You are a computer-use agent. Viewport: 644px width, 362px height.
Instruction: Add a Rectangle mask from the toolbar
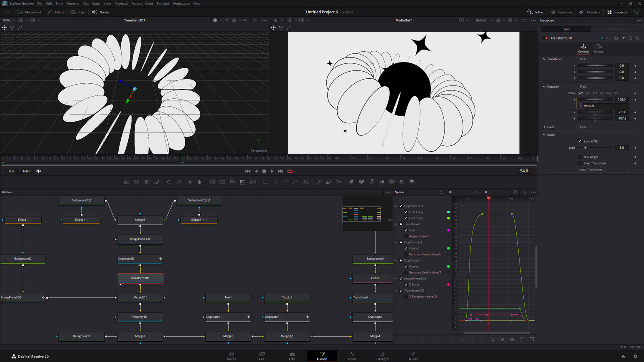pyautogui.click(x=265, y=182)
